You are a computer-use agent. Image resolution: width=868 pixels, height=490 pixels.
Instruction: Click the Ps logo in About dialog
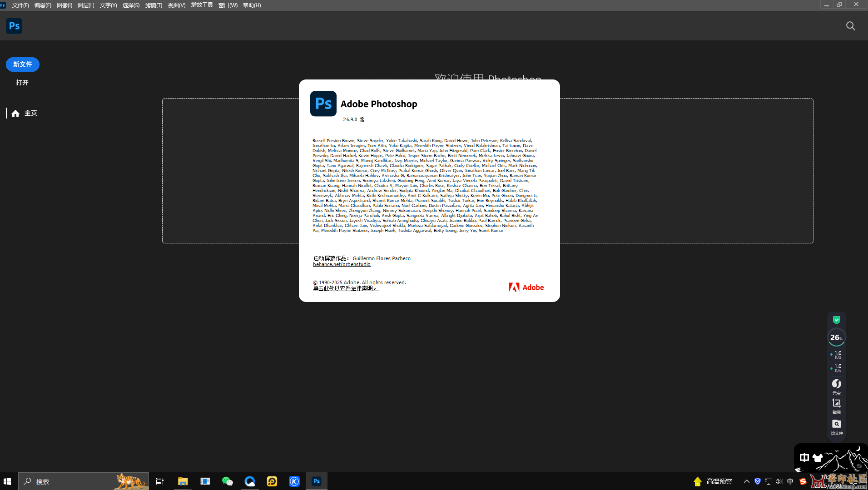coord(323,104)
